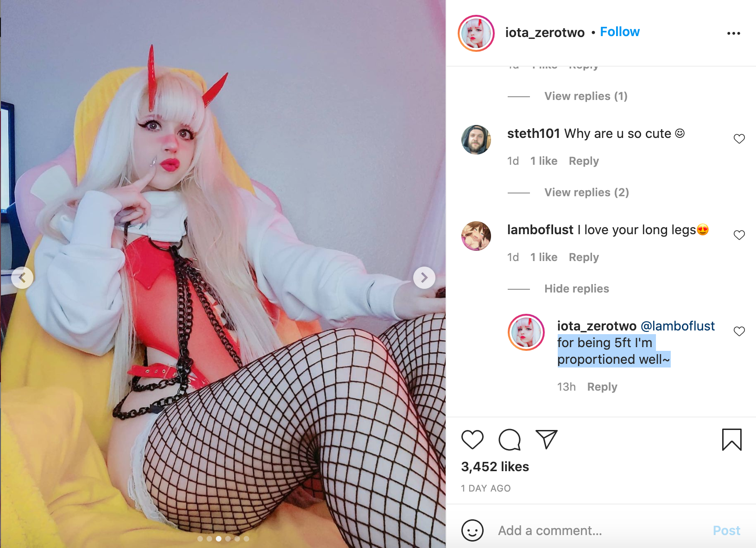Open steth101's profile picture
This screenshot has height=548, width=756.
pyautogui.click(x=476, y=139)
